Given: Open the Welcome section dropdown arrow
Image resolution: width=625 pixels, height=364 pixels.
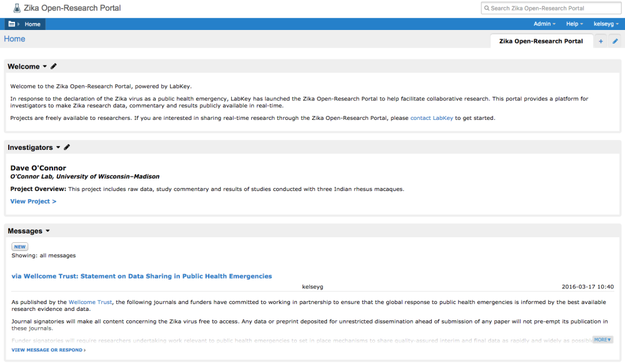Looking at the screenshot, I should tap(44, 66).
